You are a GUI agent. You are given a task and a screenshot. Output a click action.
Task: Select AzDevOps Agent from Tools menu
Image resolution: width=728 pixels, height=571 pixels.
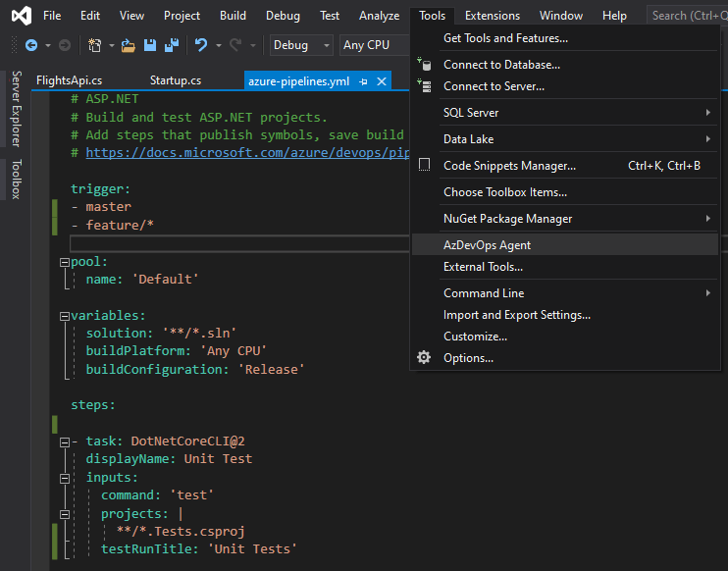(x=487, y=245)
